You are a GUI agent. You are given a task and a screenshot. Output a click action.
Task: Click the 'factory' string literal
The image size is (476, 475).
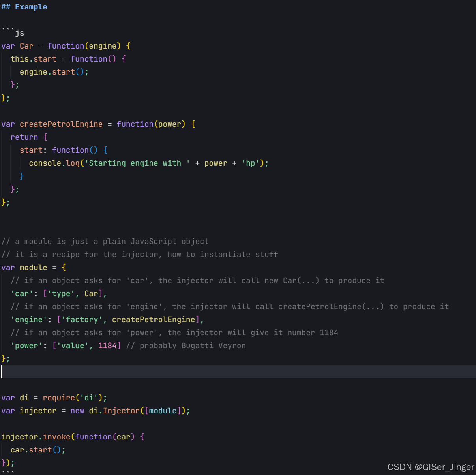pos(82,319)
